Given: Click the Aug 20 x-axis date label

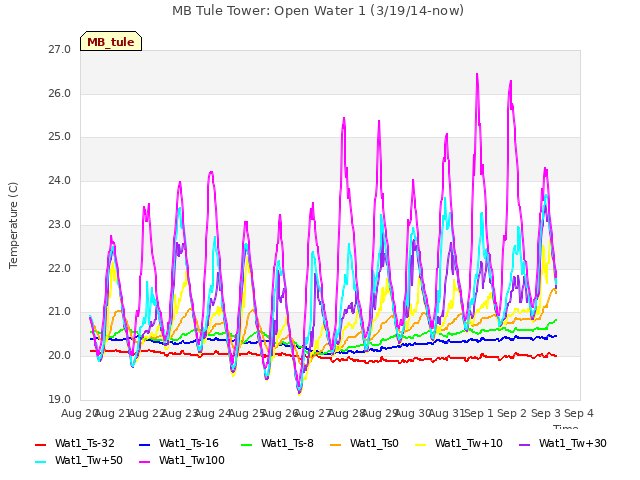Looking at the screenshot, I should [x=78, y=413].
